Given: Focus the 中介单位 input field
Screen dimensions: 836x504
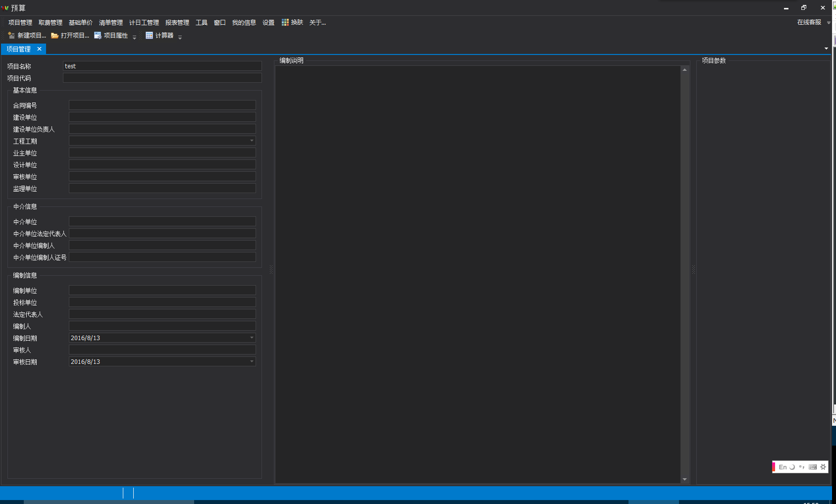Looking at the screenshot, I should click(162, 221).
